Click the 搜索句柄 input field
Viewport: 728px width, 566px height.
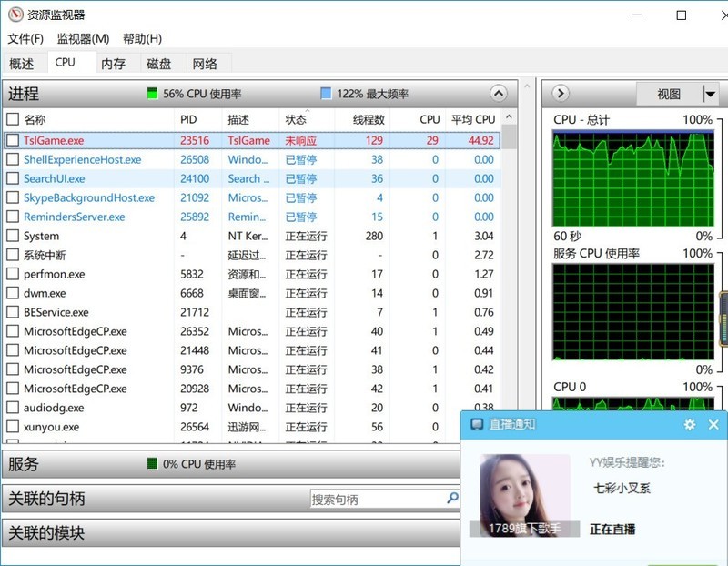point(377,499)
